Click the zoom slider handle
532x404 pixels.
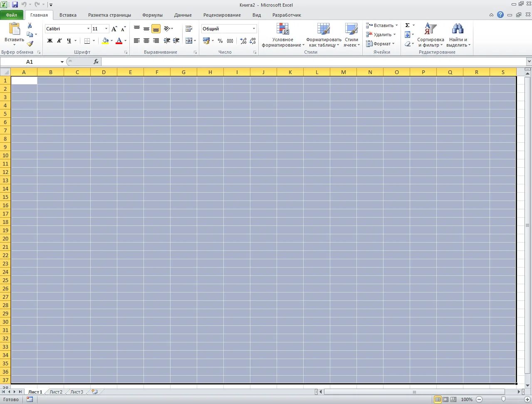503,399
